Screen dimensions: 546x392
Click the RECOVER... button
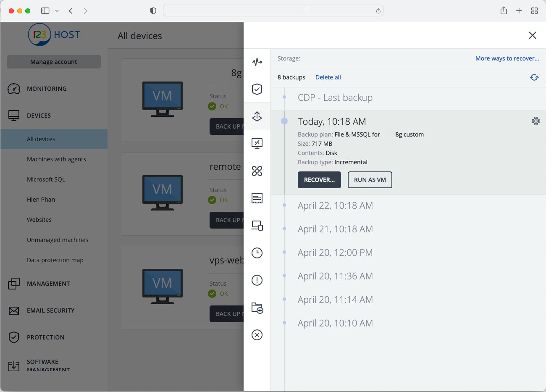click(x=319, y=180)
